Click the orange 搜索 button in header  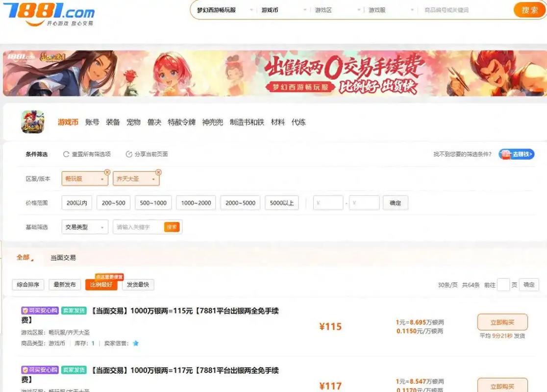[529, 10]
